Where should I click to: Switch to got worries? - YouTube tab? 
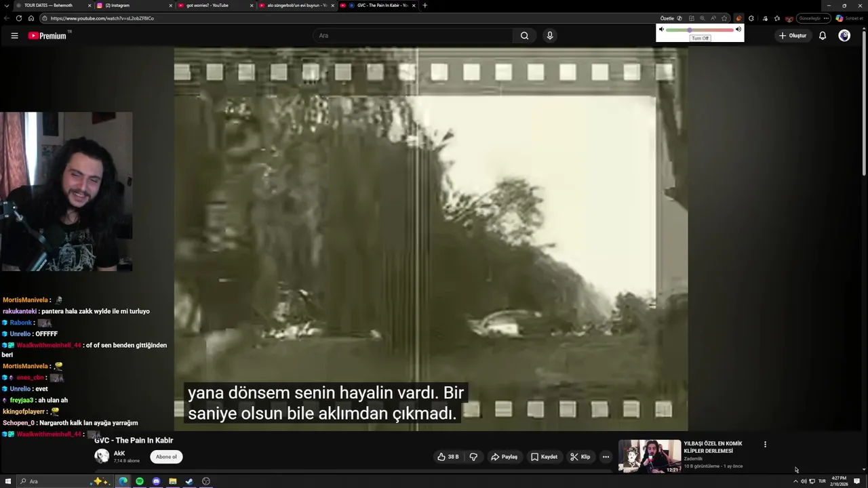(216, 5)
